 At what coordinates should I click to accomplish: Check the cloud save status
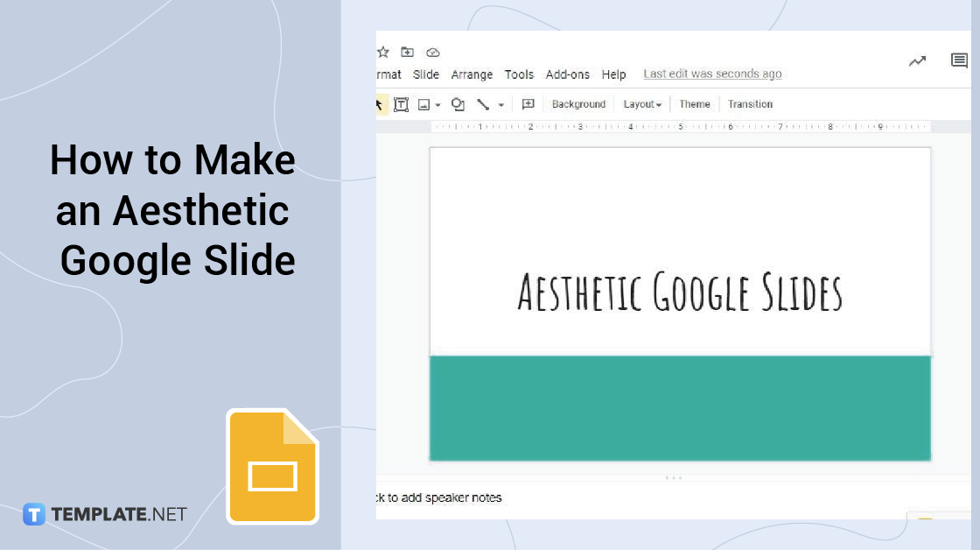pyautogui.click(x=432, y=52)
